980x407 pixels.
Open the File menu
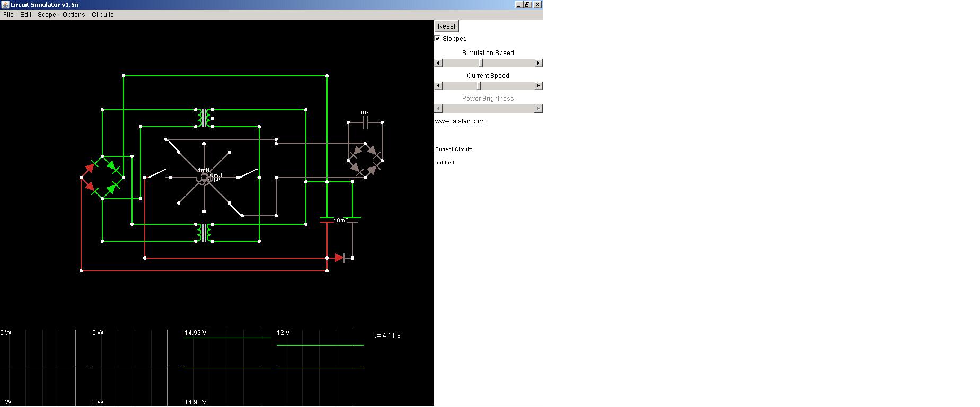click(x=8, y=15)
